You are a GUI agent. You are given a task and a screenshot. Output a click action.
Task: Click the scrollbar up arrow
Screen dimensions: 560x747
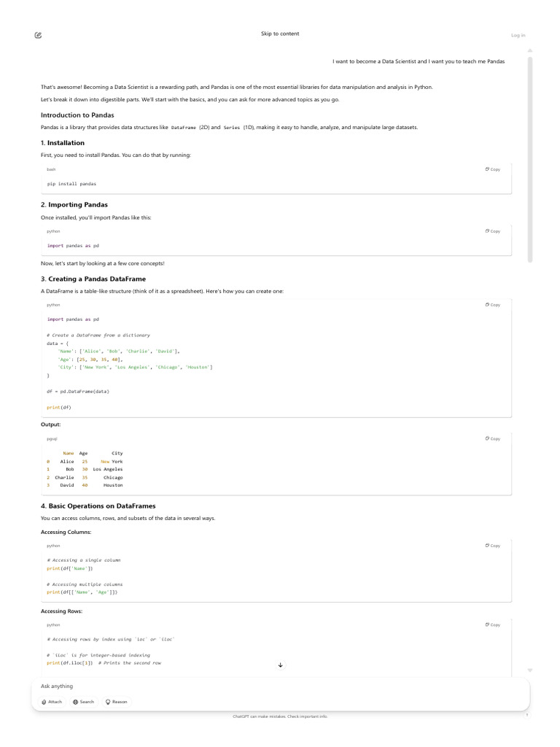530,50
